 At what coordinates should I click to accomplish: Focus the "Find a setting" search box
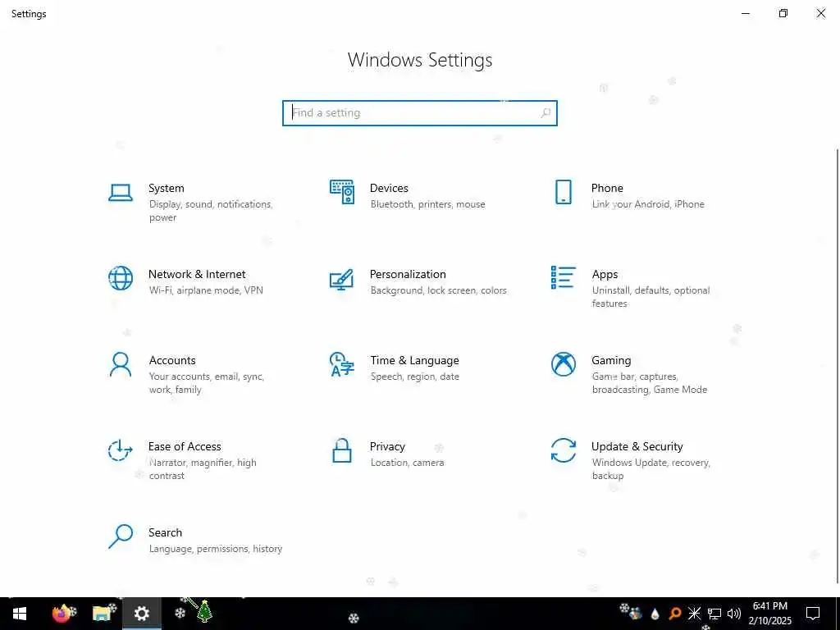[420, 113]
